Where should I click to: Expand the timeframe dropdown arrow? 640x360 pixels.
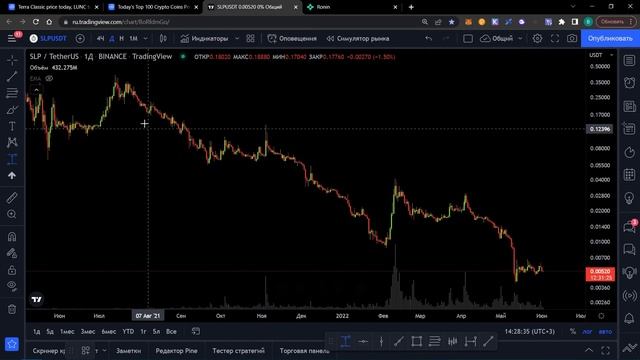146,38
